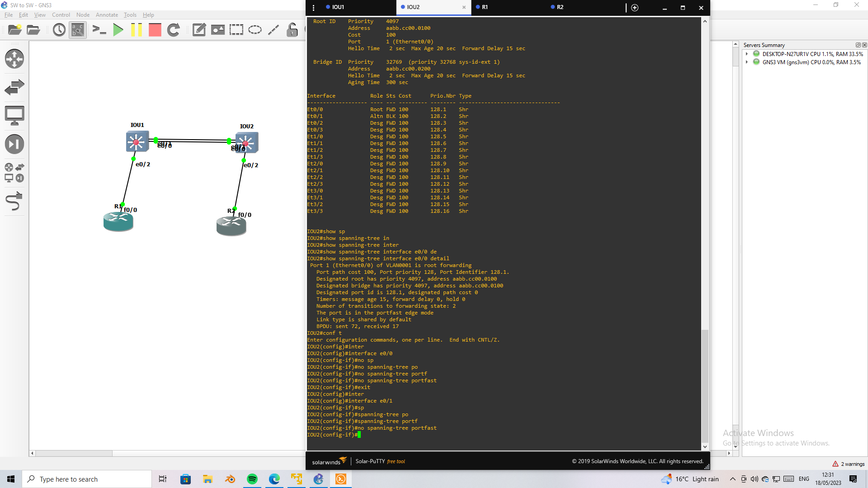
Task: Reload all nodes with the circular arrow icon
Action: click(x=174, y=30)
